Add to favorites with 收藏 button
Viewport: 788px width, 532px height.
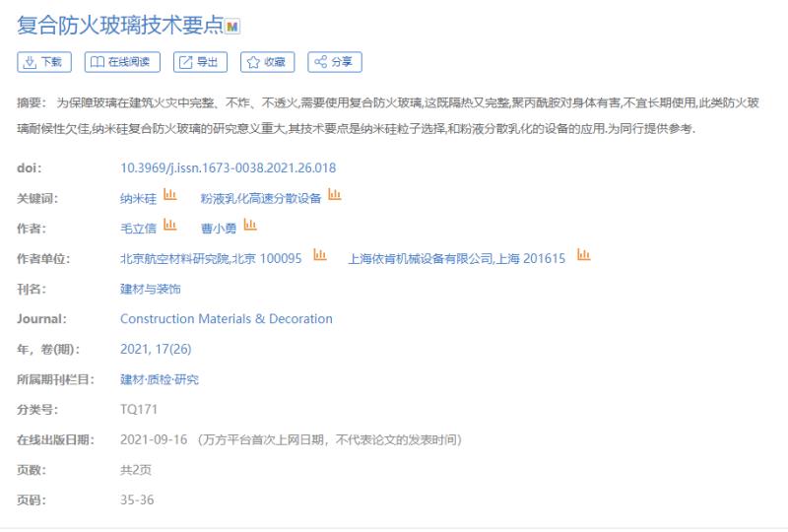pos(267,62)
